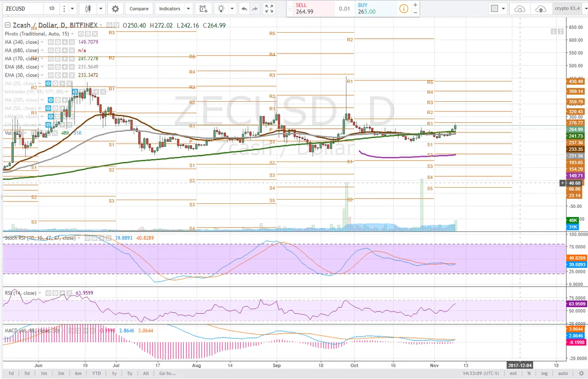588x379 pixels.
Task: Expand the time interval dropdown arrow
Action: click(72, 9)
